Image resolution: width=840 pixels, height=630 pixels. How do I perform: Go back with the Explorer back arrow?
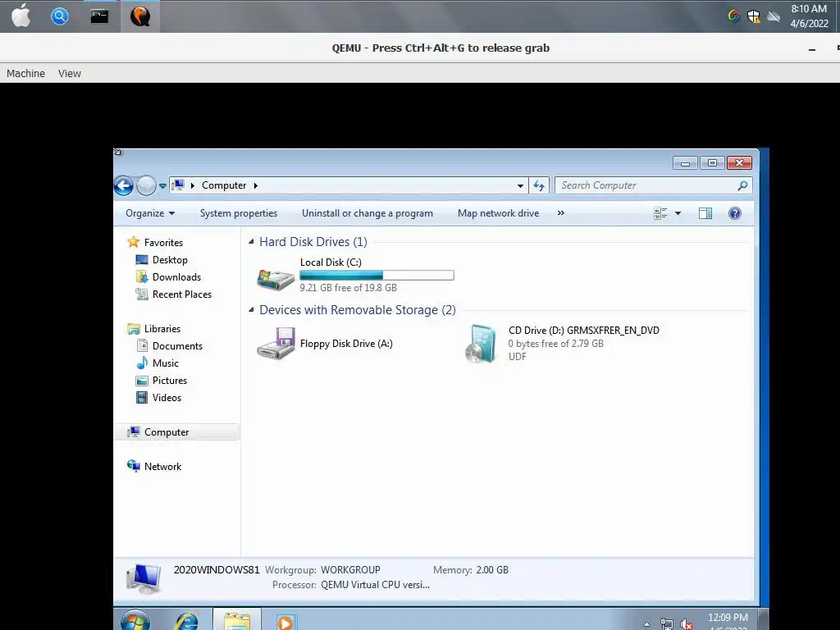[123, 186]
